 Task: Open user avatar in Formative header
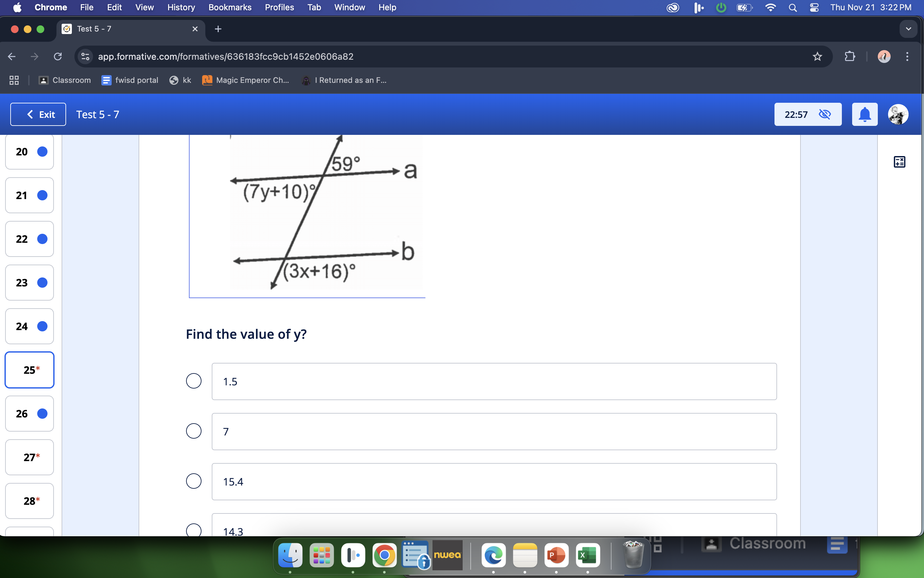[898, 114]
